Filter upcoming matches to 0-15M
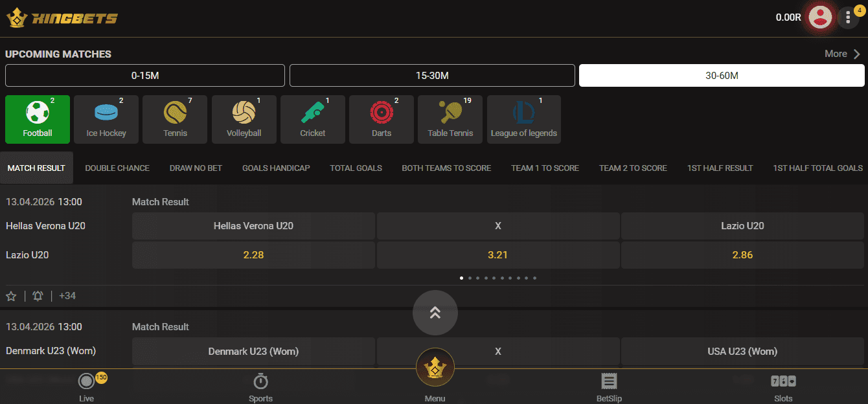The height and width of the screenshot is (404, 868). tap(145, 75)
